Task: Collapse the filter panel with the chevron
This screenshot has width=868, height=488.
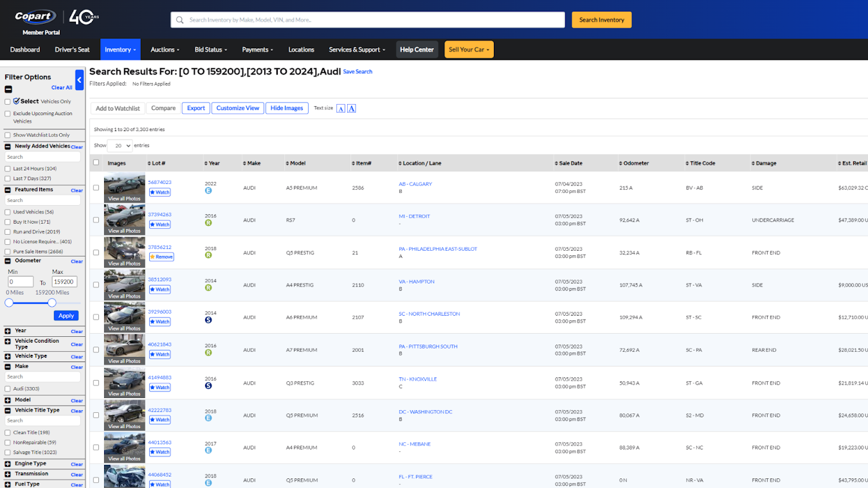Action: pos(80,80)
